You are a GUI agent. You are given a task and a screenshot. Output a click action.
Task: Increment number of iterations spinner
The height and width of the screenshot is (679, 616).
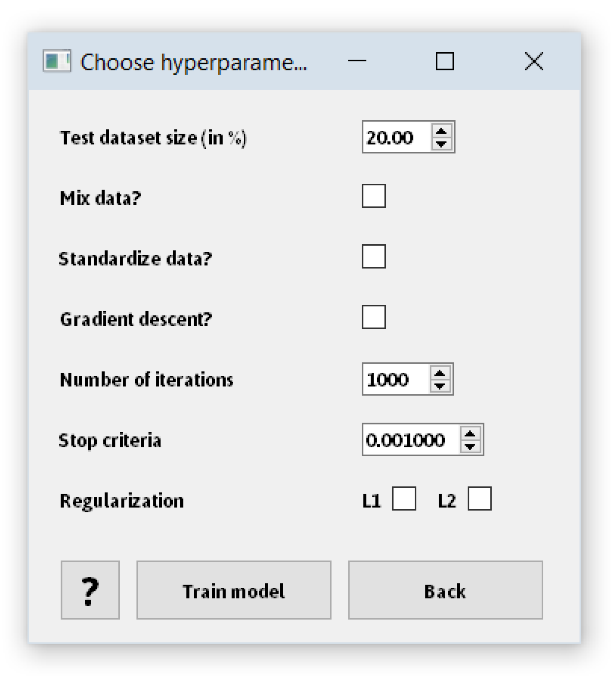tap(440, 373)
